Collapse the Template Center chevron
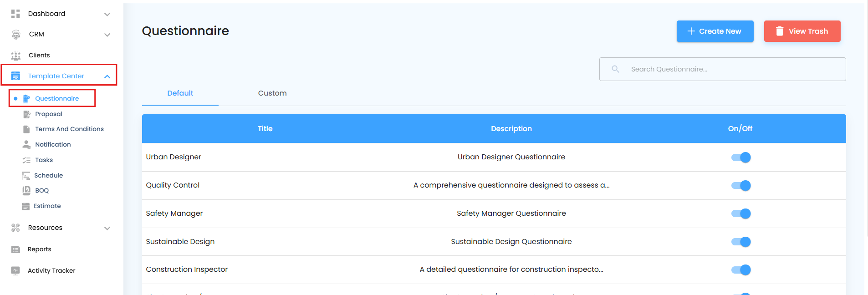The height and width of the screenshot is (295, 868). point(107,76)
